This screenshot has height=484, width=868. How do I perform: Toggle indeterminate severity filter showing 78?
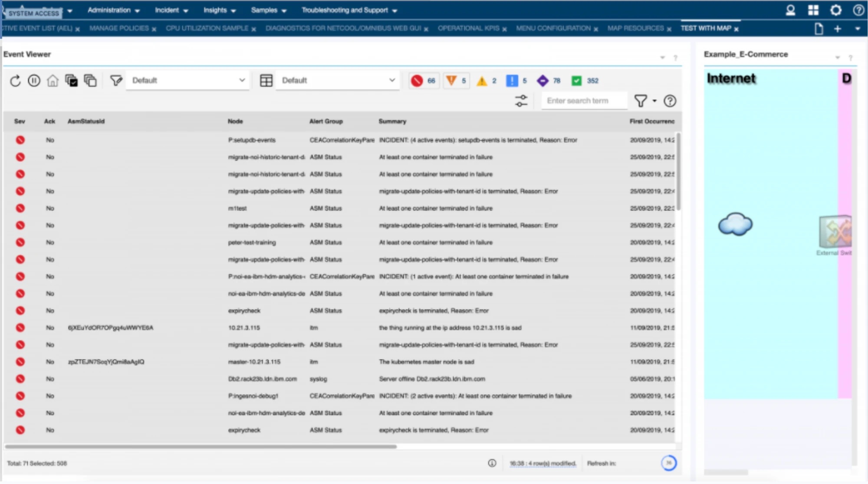(x=549, y=81)
